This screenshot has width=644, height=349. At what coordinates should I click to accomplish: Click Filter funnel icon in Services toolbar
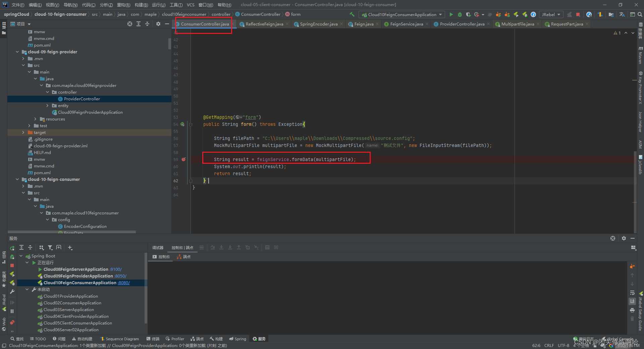pos(50,247)
